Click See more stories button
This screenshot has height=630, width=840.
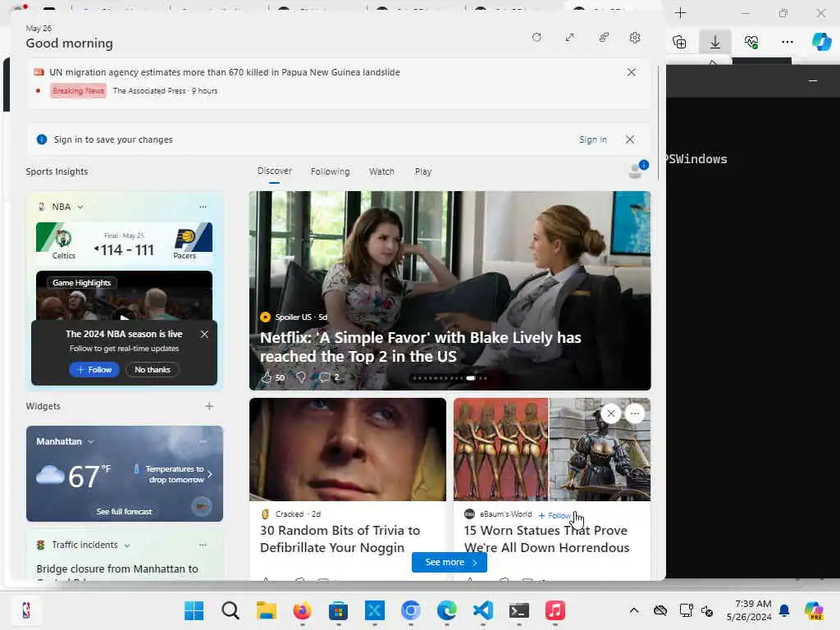[449, 562]
